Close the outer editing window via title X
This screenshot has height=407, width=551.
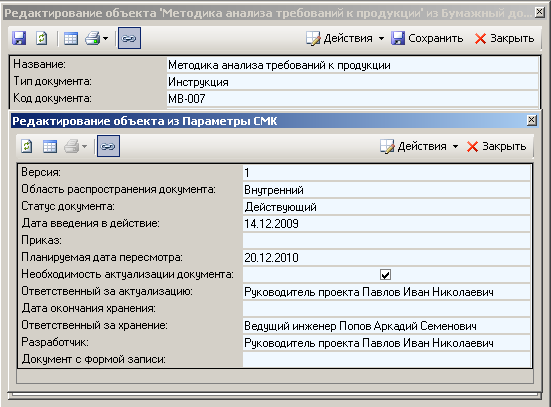[x=540, y=12]
